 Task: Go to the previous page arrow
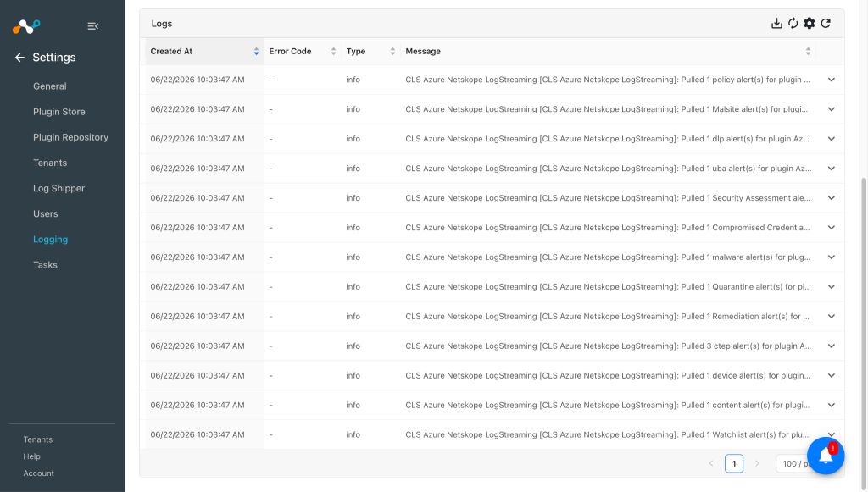point(711,463)
